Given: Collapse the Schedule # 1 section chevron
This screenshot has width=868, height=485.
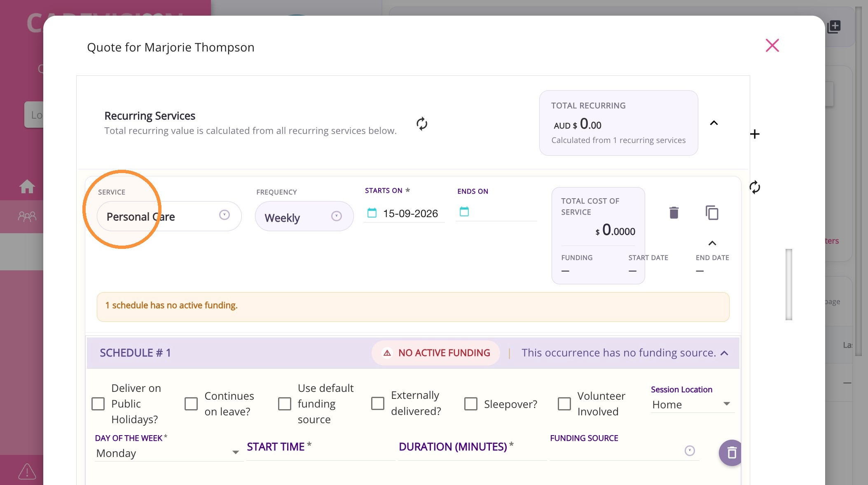Looking at the screenshot, I should point(725,353).
